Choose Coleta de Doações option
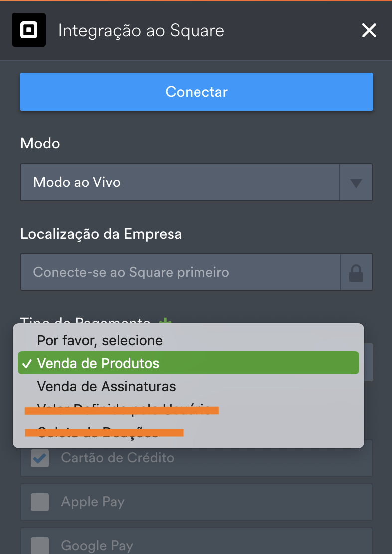 98,432
